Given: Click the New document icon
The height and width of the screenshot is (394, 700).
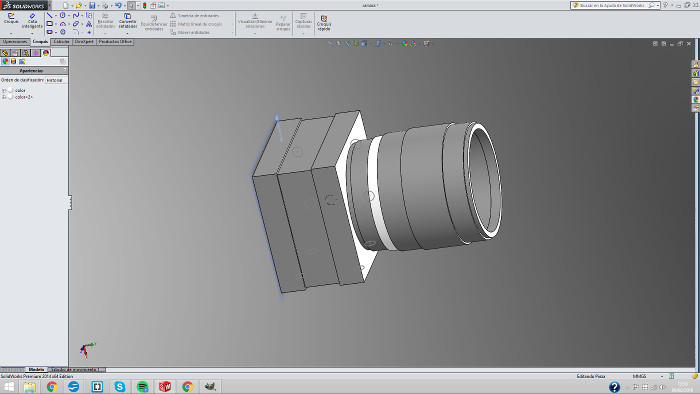Looking at the screenshot, I should pos(66,5).
